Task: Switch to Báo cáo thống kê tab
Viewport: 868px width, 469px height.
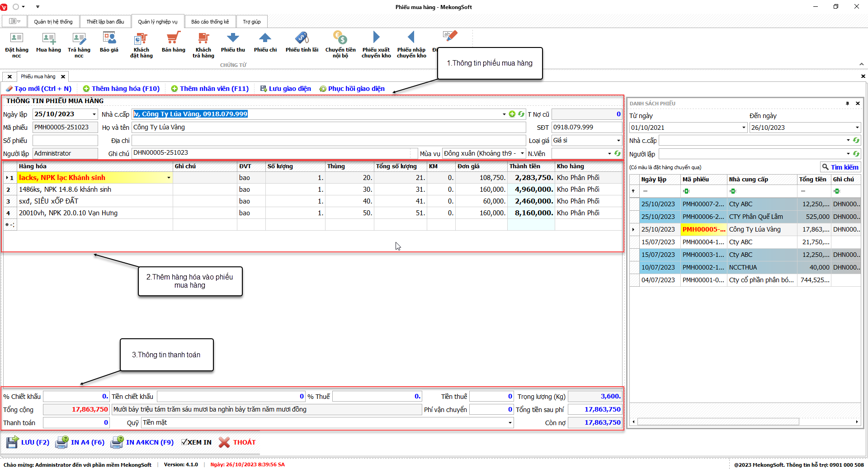Action: pyautogui.click(x=210, y=22)
